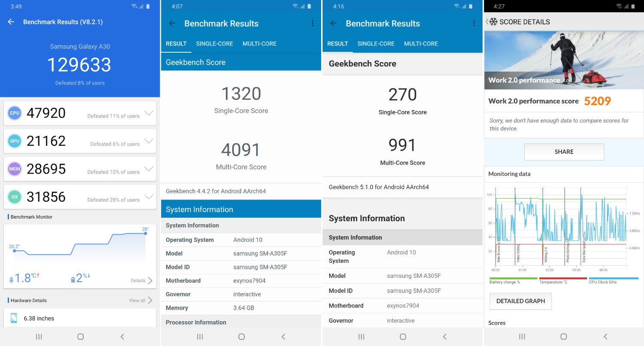Switch to MULTI-CORE tab in Geekbench 4.4.2
This screenshot has height=346, width=644.
pos(259,44)
